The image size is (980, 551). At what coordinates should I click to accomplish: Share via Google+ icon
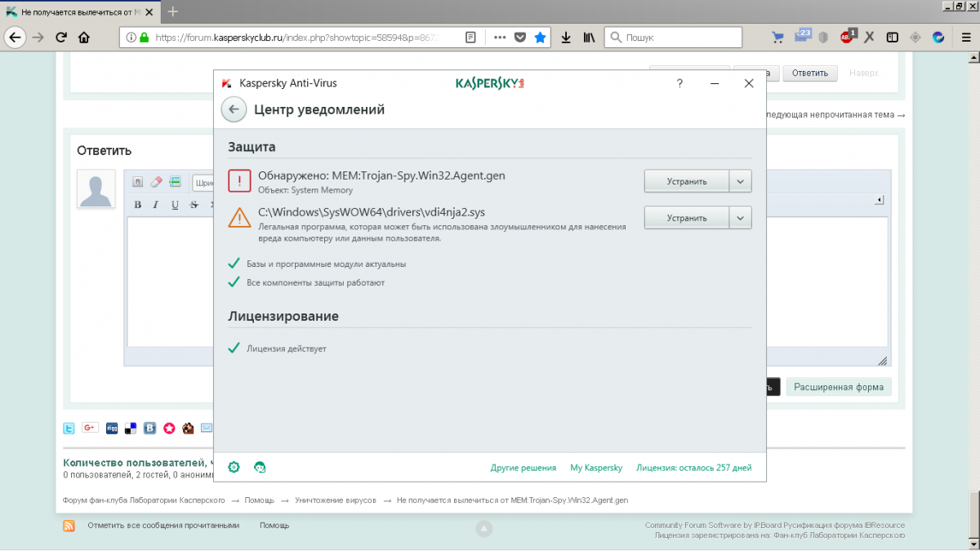click(x=90, y=428)
